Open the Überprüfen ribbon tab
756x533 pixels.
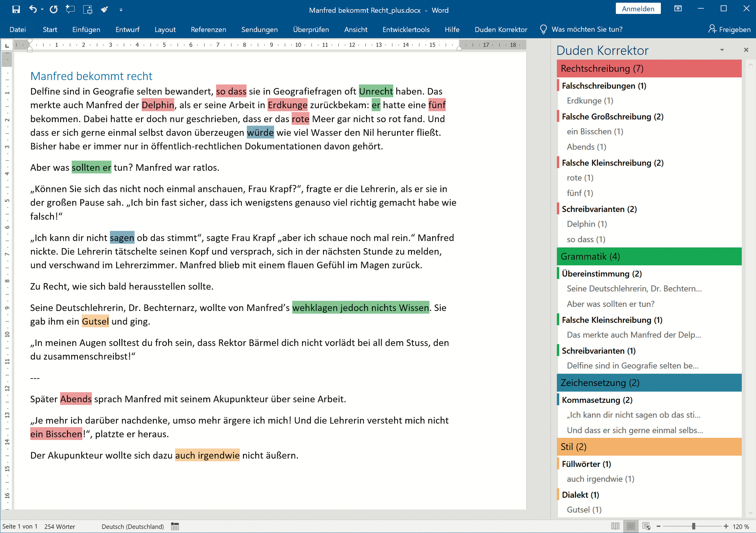311,29
